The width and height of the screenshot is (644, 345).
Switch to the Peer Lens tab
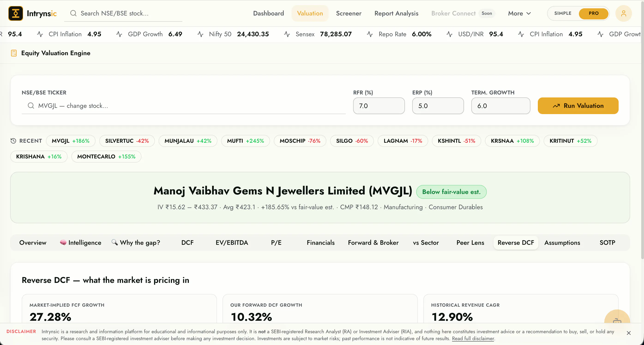[470, 243]
